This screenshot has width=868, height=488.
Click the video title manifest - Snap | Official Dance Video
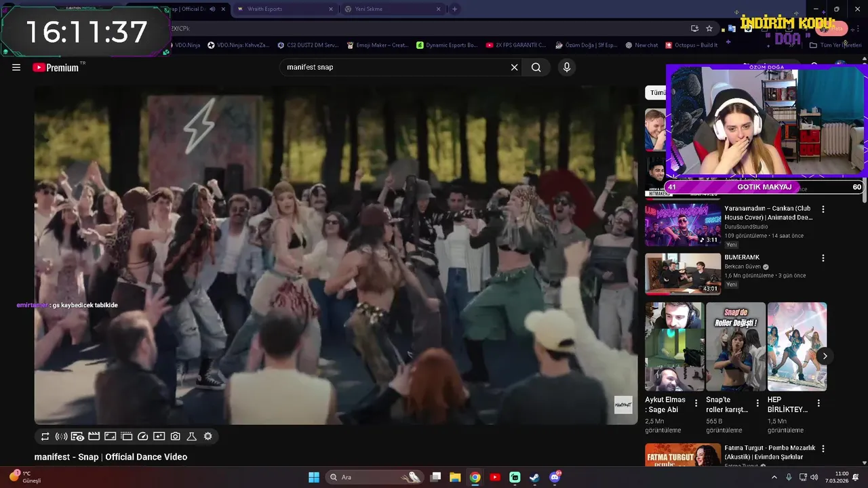111,457
